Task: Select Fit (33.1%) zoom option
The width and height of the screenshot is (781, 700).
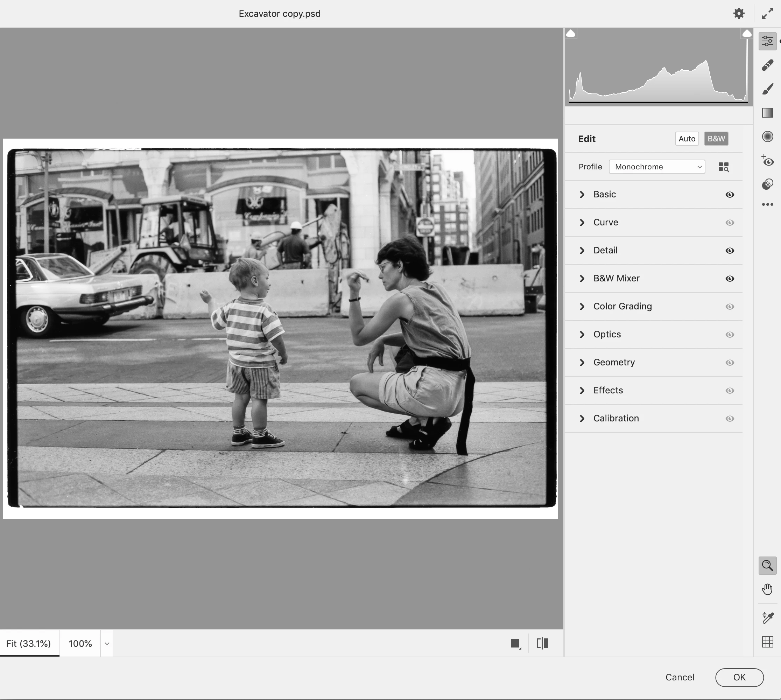Action: 29,643
